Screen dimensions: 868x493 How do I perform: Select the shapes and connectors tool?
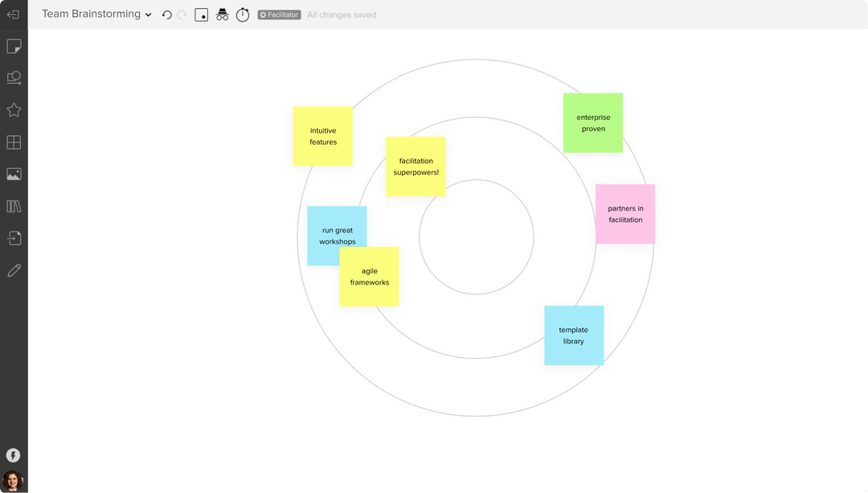(14, 78)
